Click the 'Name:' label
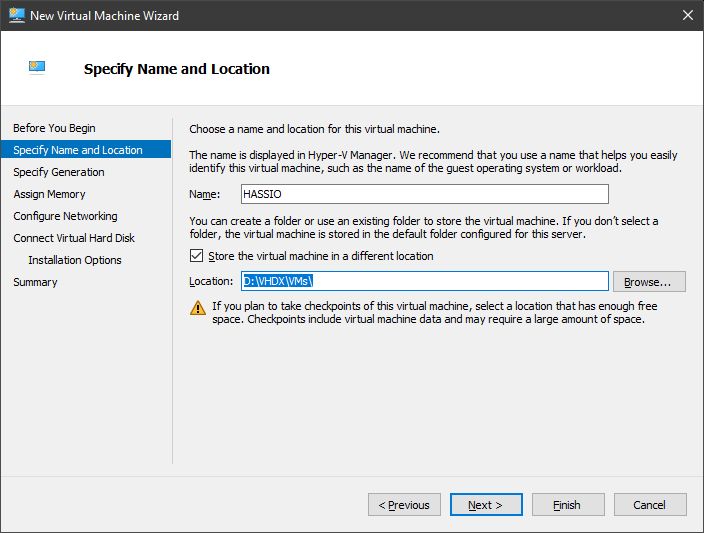 click(205, 194)
